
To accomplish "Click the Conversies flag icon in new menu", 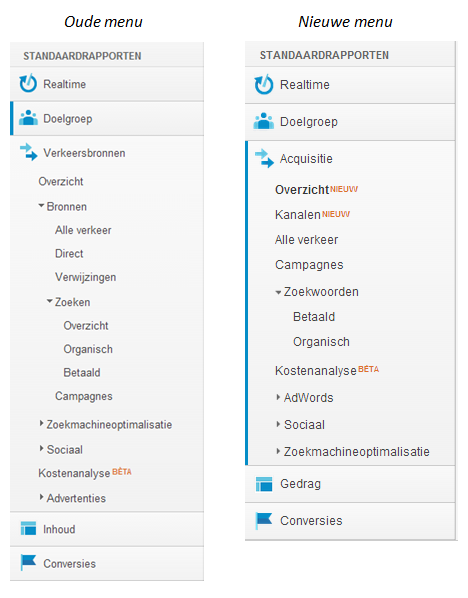I will 264,520.
